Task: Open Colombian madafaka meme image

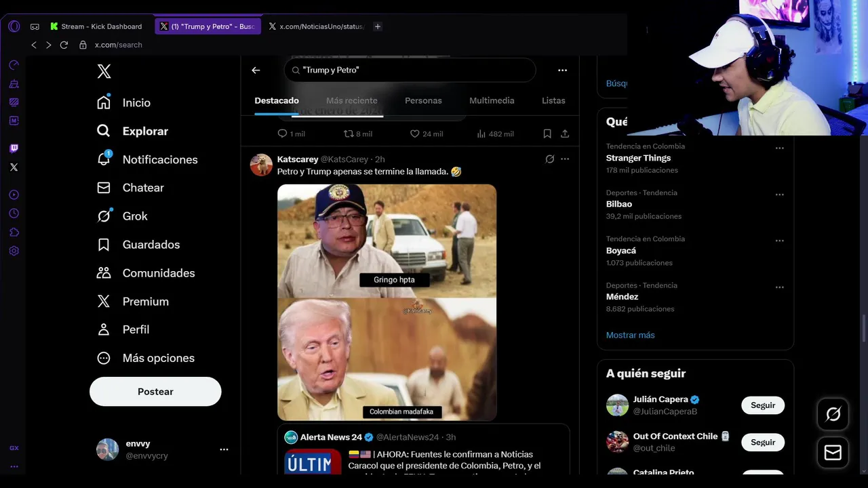Action: click(x=387, y=359)
